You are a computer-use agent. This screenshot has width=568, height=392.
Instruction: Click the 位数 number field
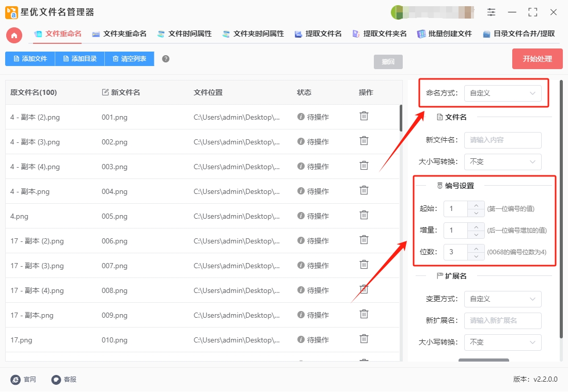[456, 252]
